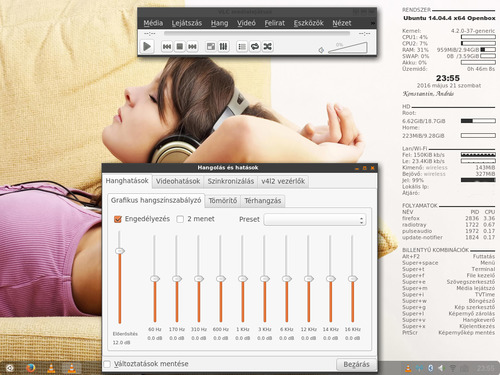Toggle loop mode icon in VLC

[255, 46]
